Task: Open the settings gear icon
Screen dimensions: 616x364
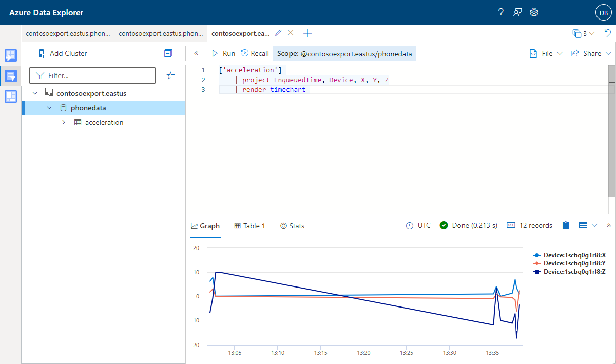Action: [534, 12]
